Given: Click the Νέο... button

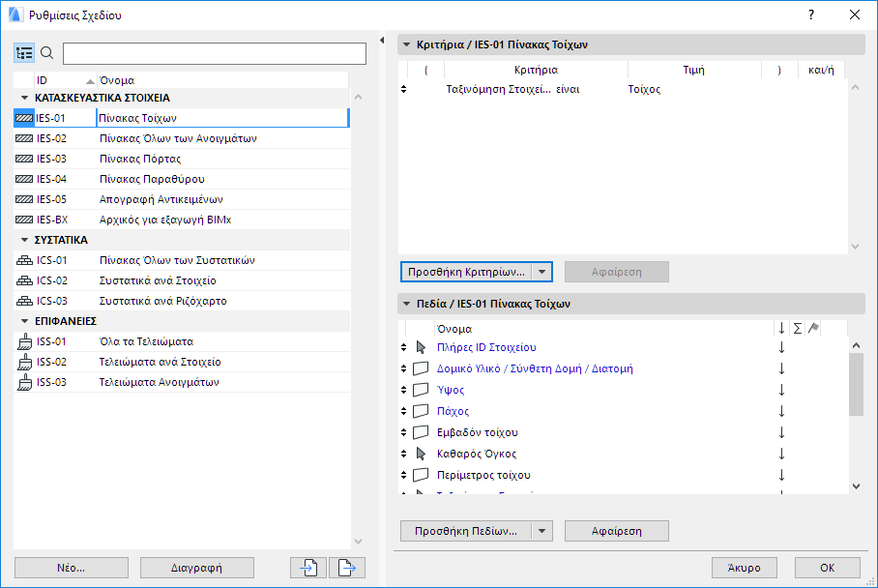Looking at the screenshot, I should coord(68,568).
